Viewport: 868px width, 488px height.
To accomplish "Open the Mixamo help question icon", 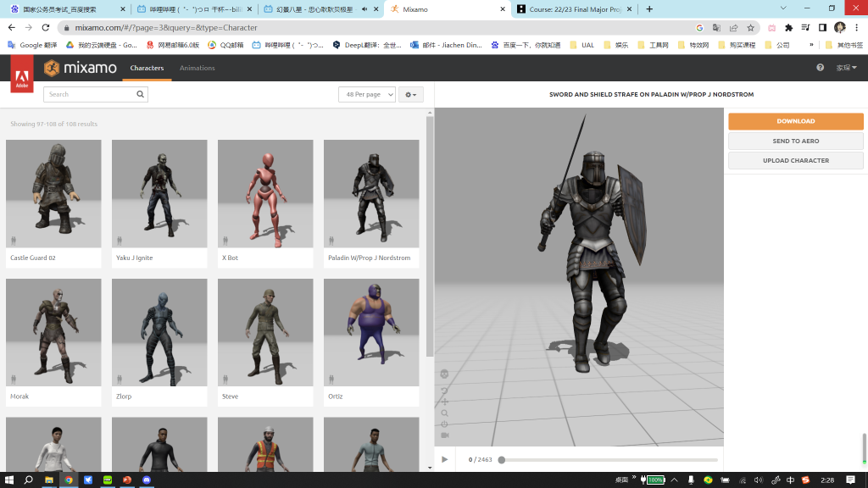I will pos(820,68).
